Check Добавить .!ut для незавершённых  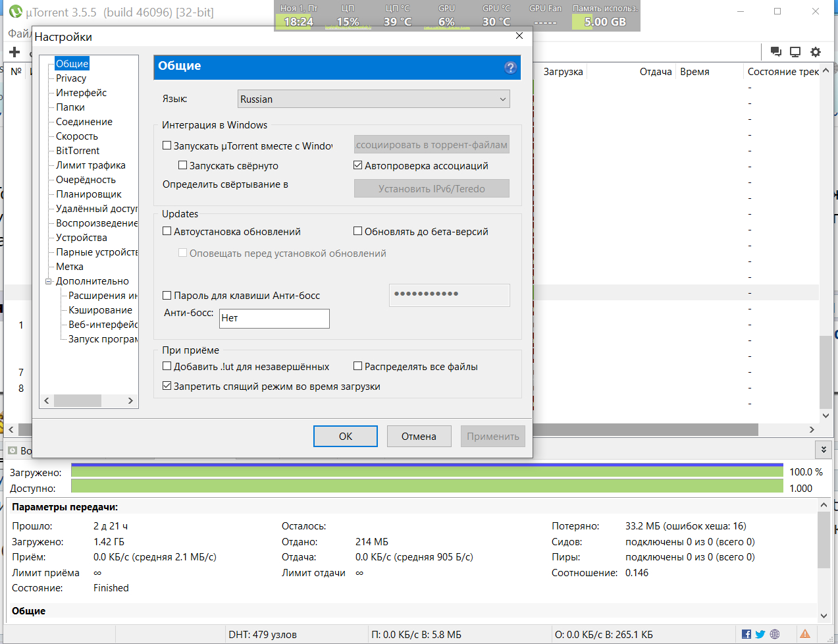(167, 366)
